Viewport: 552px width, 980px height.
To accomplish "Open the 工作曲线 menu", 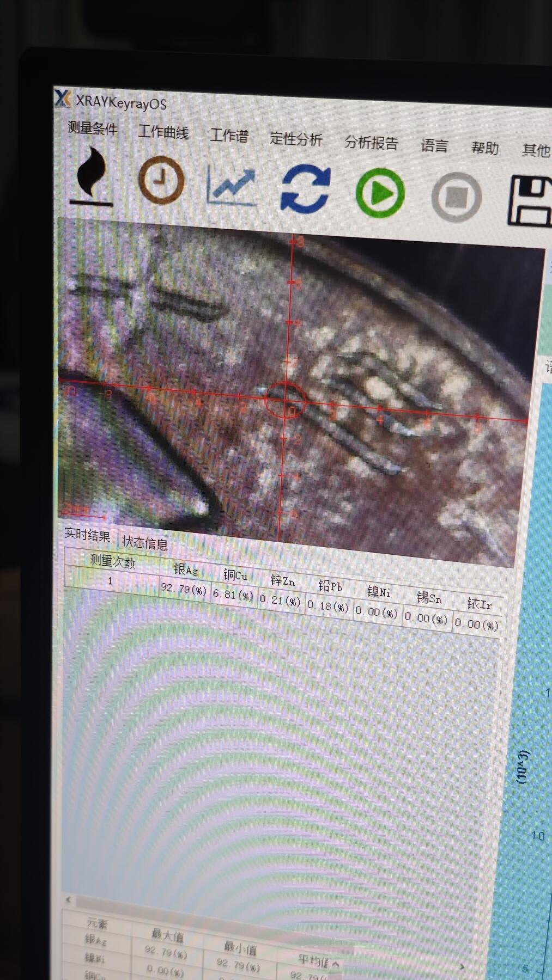I will click(x=163, y=132).
